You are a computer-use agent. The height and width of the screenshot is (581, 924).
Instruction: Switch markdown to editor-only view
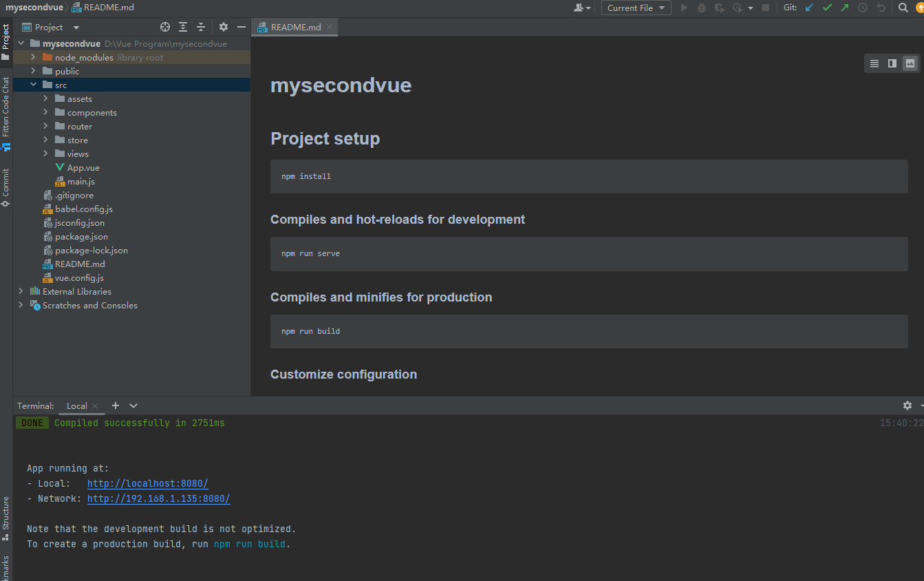pos(874,63)
